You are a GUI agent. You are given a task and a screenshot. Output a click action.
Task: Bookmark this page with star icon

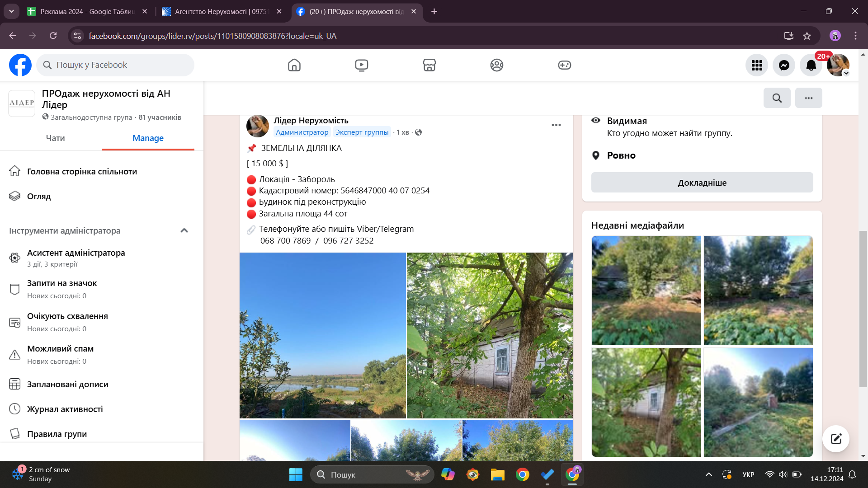coord(807,36)
